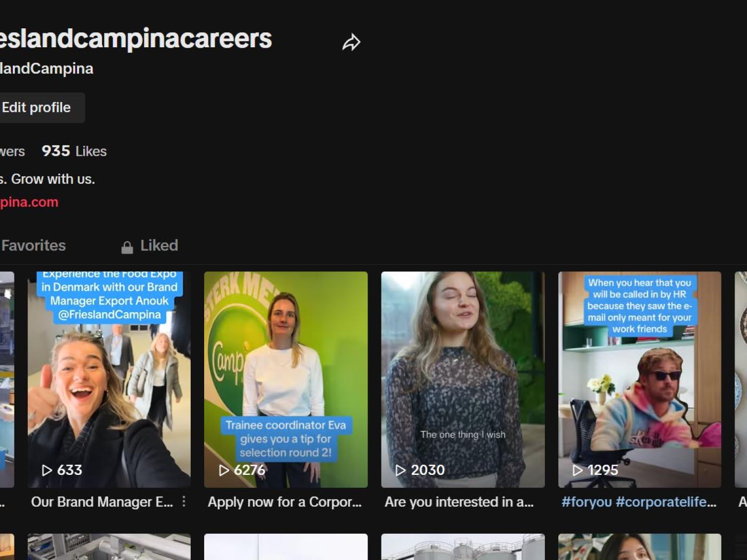Open the three-dot menu on Brand Manager video
Image resolution: width=747 pixels, height=560 pixels.
tap(184, 501)
